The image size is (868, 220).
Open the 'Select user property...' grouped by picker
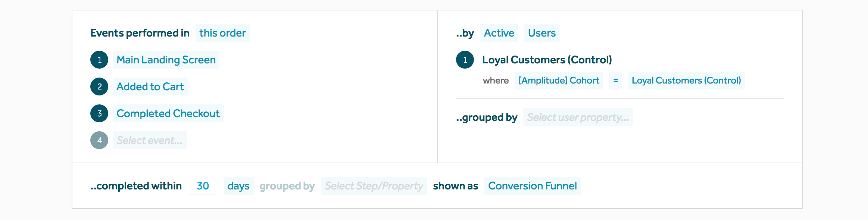[578, 117]
